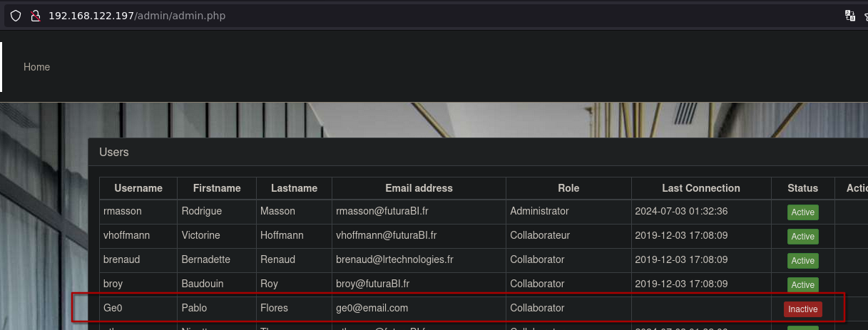
Task: Click the Users panel title
Action: [114, 152]
